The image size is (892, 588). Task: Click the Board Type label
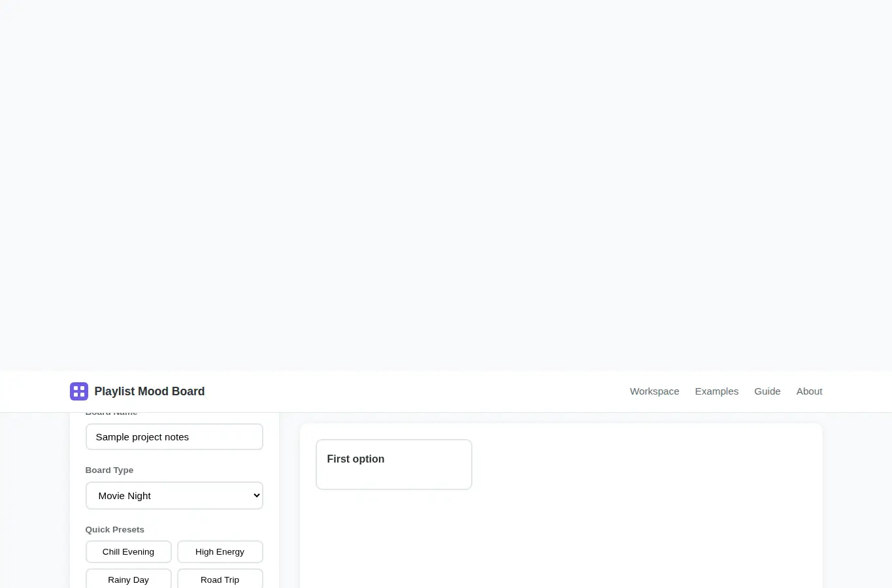tap(109, 470)
